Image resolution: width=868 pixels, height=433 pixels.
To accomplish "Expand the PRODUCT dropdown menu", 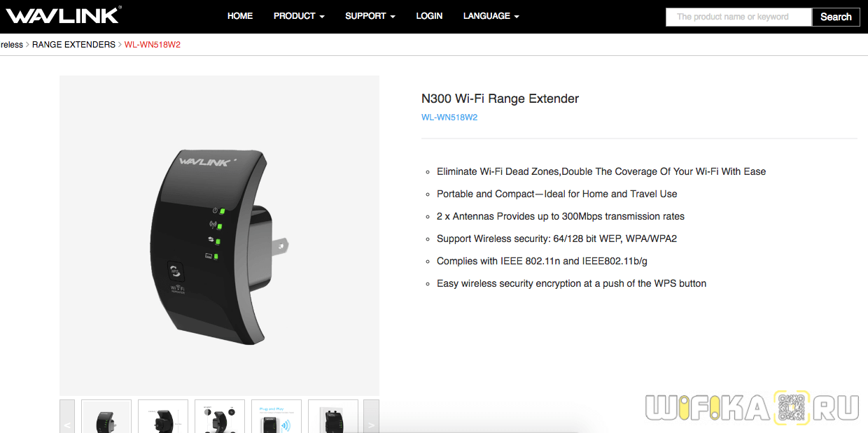I will [x=299, y=16].
